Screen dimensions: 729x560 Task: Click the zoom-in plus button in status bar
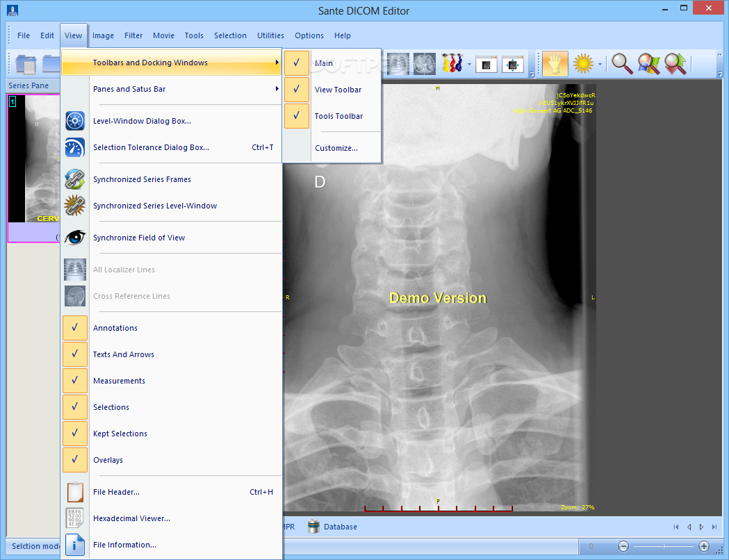(x=704, y=546)
